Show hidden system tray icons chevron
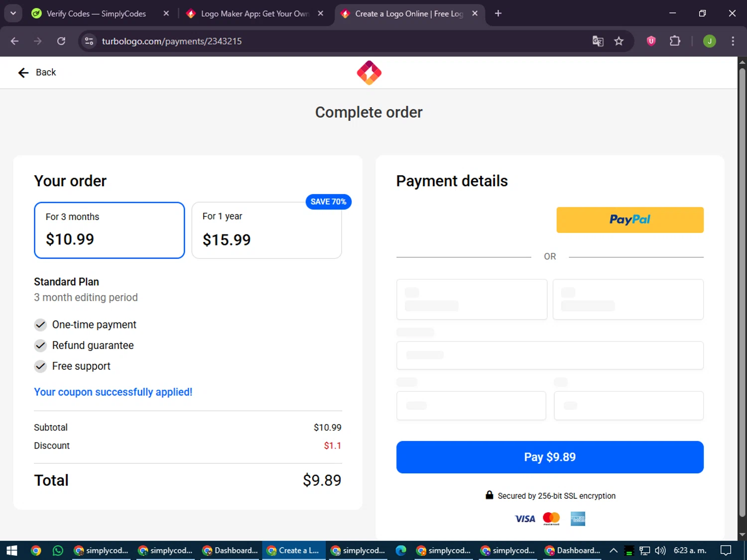The height and width of the screenshot is (560, 747). pos(614,551)
